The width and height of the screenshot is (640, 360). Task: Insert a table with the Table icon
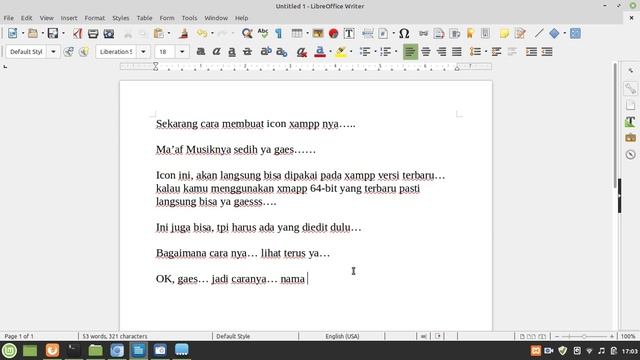point(297,33)
